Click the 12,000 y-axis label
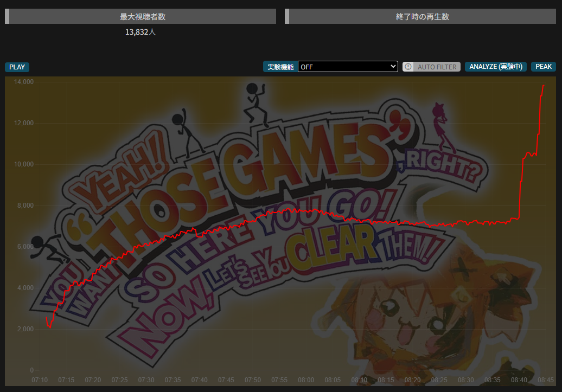The width and height of the screenshot is (562, 392). click(x=24, y=123)
